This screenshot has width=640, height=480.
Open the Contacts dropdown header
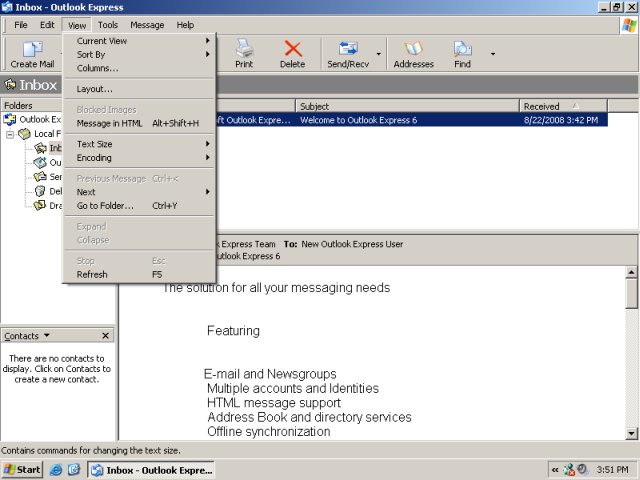(x=27, y=336)
